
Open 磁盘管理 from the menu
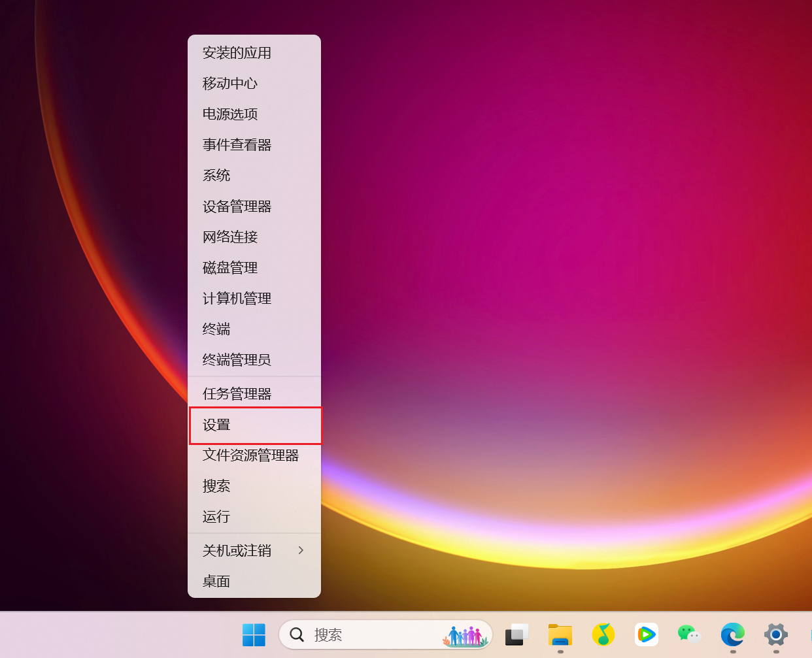click(x=254, y=268)
